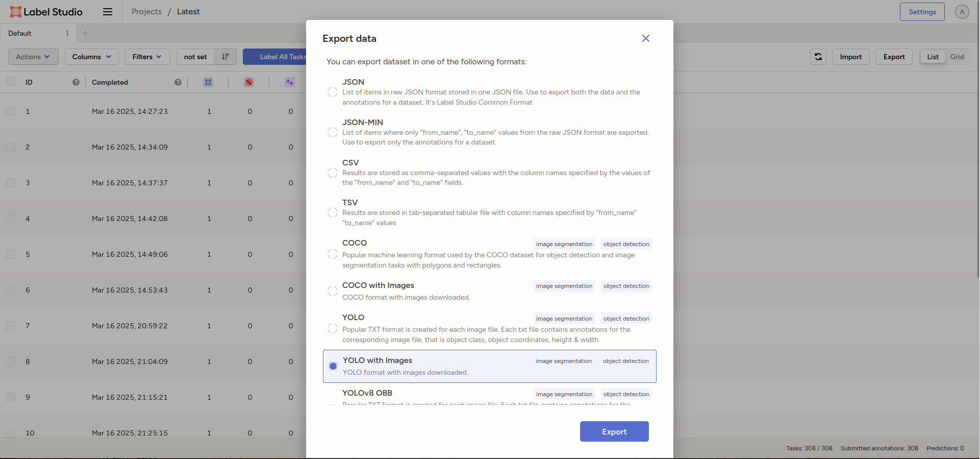Screen dimensions: 980x459
Task: Open the user avatar menu
Action: pos(962,12)
